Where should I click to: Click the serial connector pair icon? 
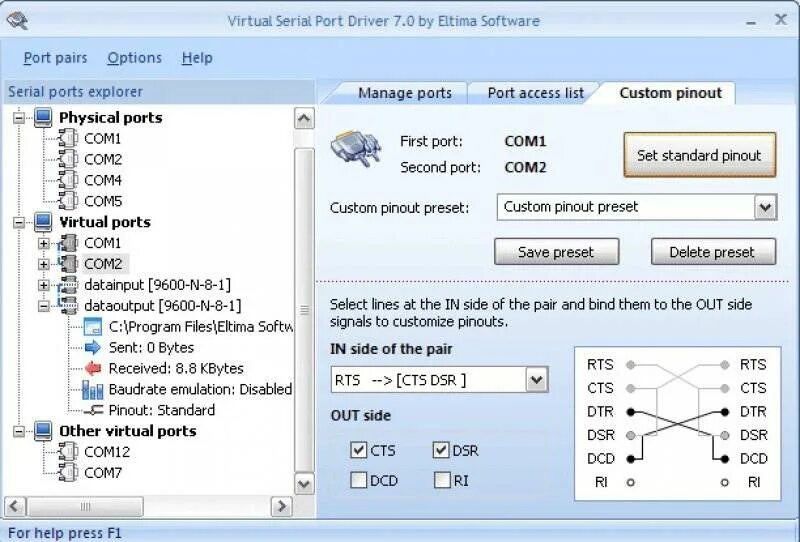click(x=356, y=149)
